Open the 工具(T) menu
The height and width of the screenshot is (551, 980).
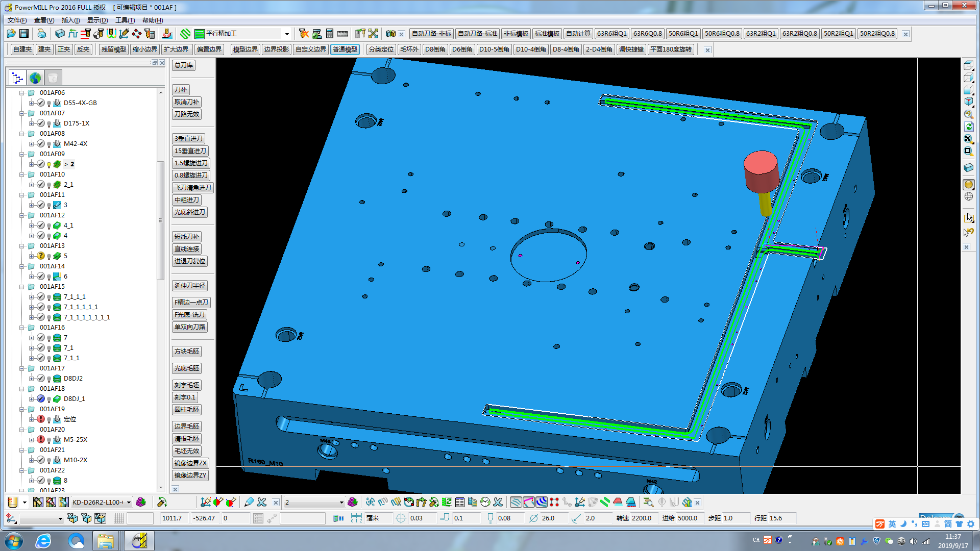click(x=125, y=20)
